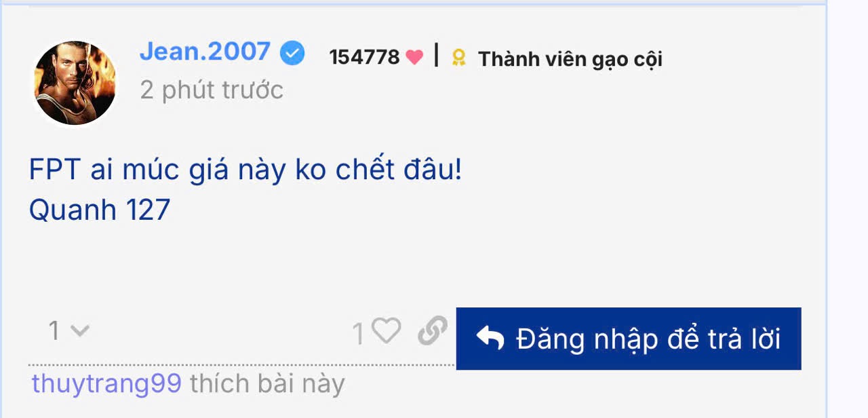Click the Thành viên gạo cội rank label
868x418 pixels.
tap(570, 60)
